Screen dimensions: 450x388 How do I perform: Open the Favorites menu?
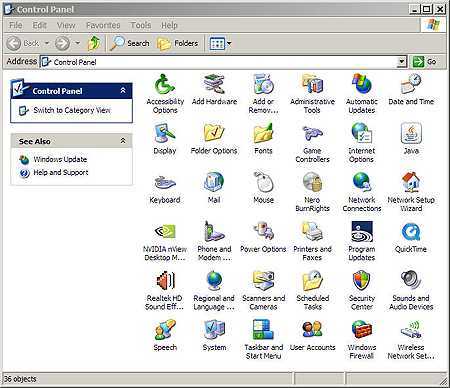tap(103, 25)
